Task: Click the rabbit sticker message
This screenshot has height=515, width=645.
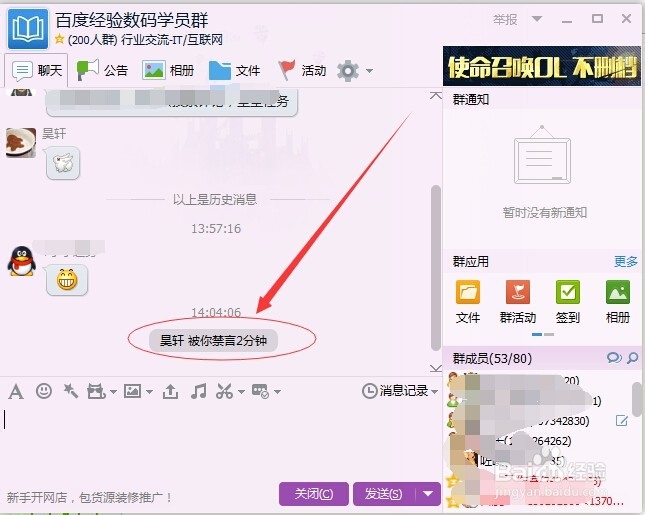Action: click(63, 163)
